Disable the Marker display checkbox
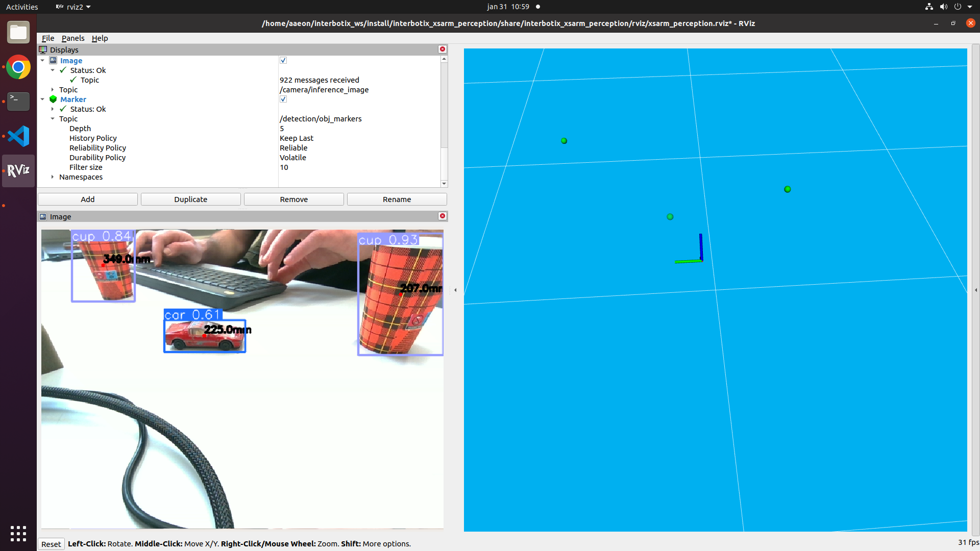The height and width of the screenshot is (551, 980). click(283, 99)
